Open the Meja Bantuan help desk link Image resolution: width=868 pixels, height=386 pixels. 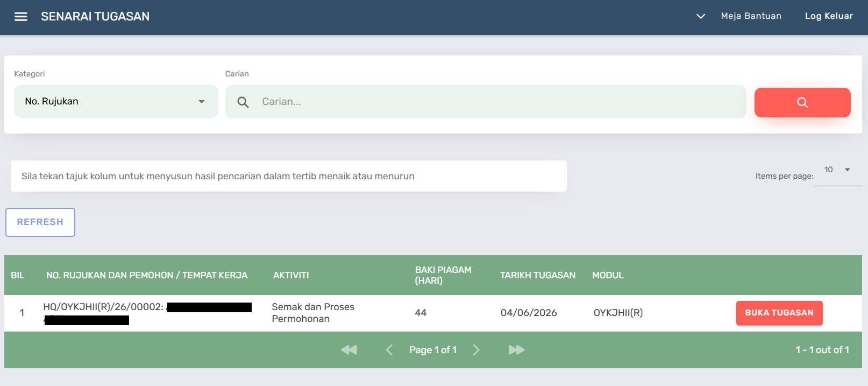751,16
